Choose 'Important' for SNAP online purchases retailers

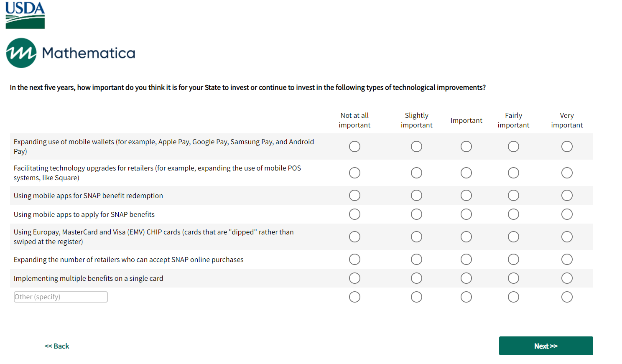pyautogui.click(x=466, y=260)
